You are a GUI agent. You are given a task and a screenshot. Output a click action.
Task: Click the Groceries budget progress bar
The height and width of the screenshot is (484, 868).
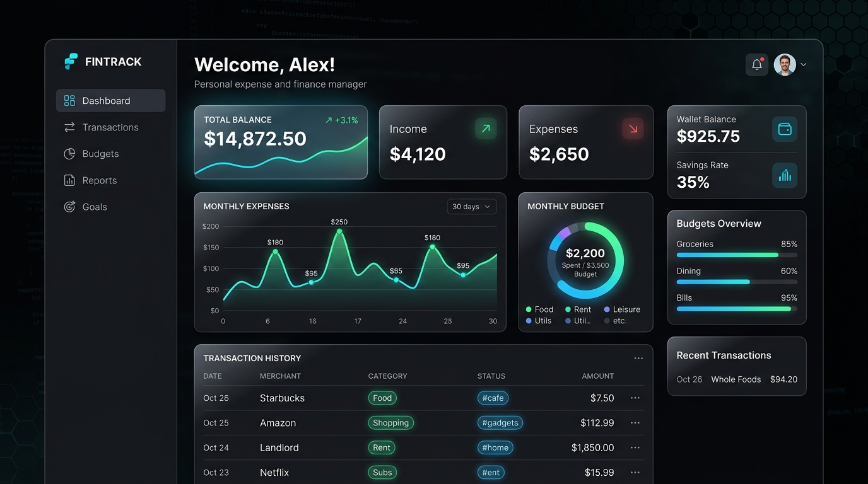click(x=737, y=255)
